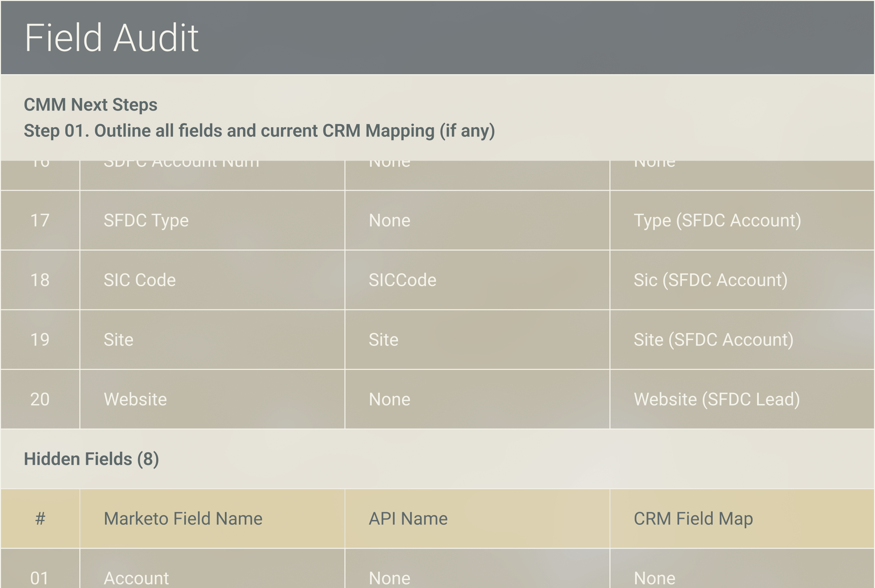Click Sic (SFDC Account) mapping cell
875x588 pixels.
(x=710, y=280)
